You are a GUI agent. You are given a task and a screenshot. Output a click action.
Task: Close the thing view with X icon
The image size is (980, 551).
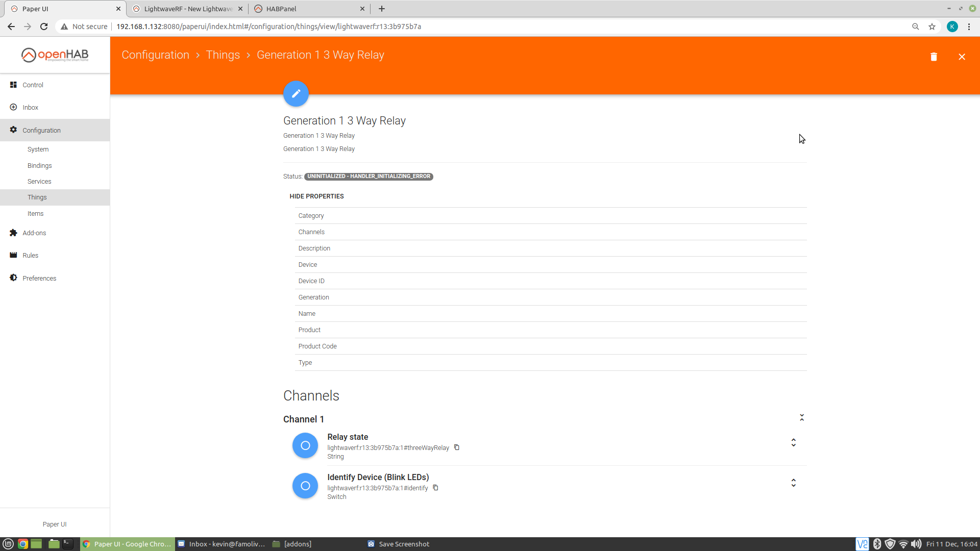click(962, 57)
